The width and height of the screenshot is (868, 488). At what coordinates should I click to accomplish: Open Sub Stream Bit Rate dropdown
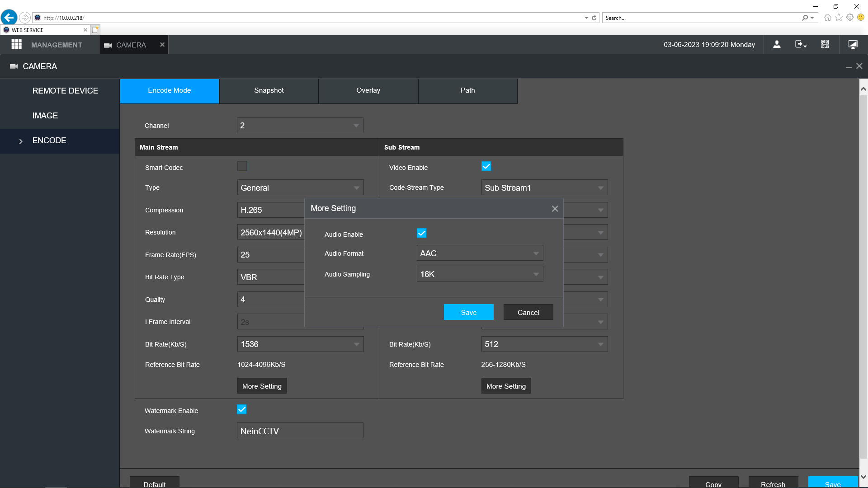tap(544, 344)
